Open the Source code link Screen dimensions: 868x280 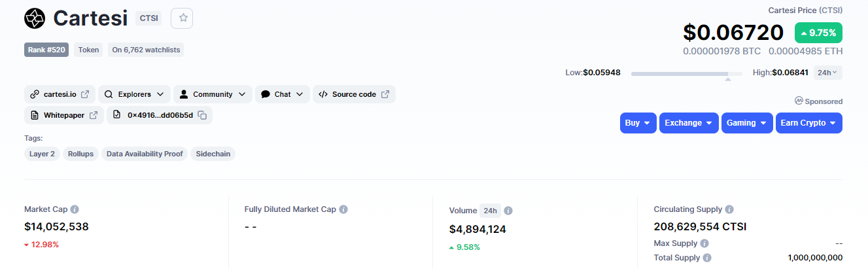click(354, 94)
